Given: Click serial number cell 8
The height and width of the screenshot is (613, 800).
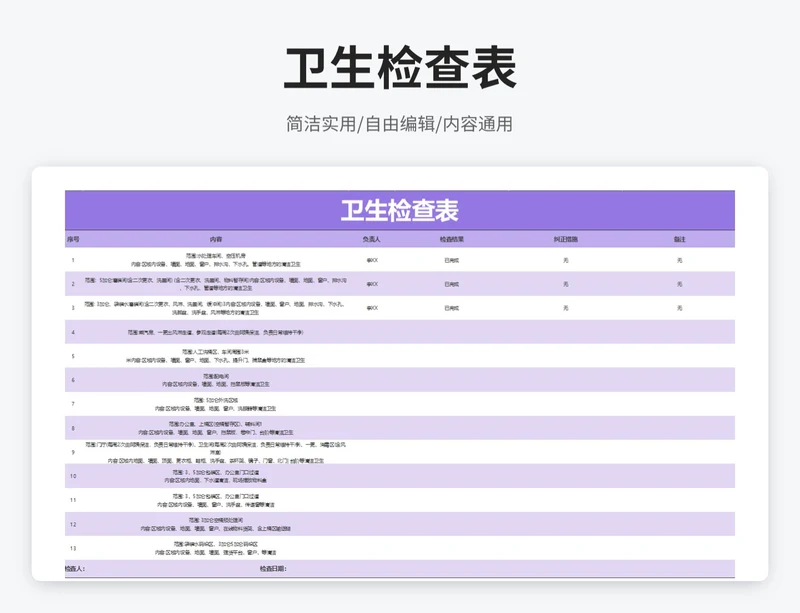Looking at the screenshot, I should [73, 428].
